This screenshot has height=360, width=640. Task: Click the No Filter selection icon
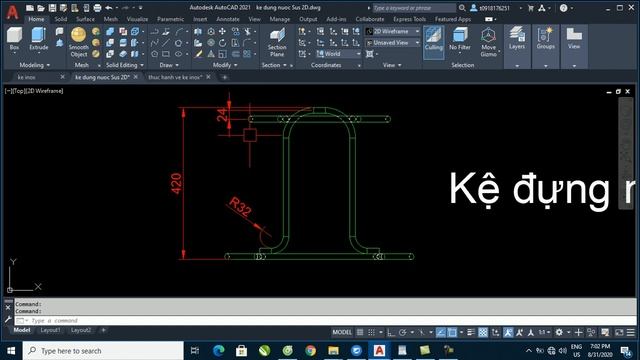point(460,39)
